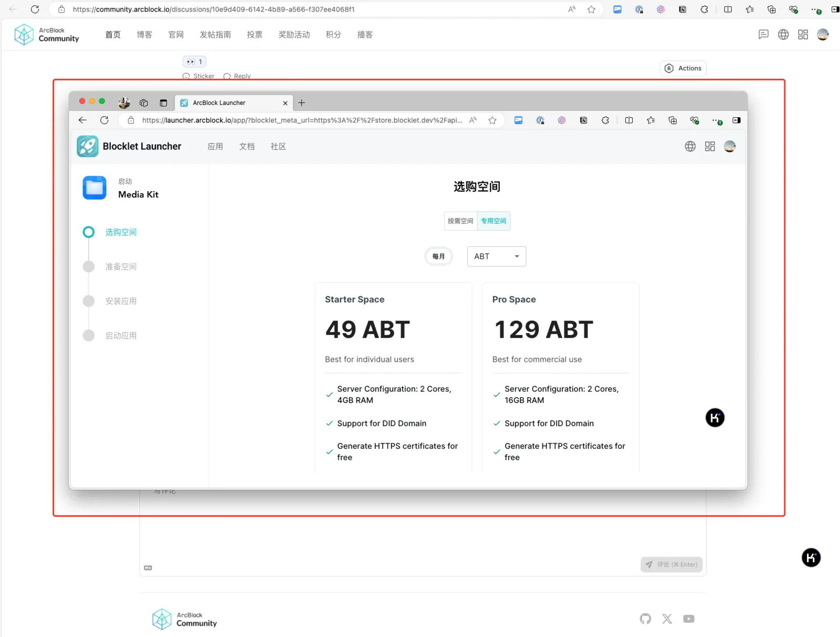Open 奖励活动 in Community navigation
Image resolution: width=840 pixels, height=637 pixels.
(x=294, y=35)
